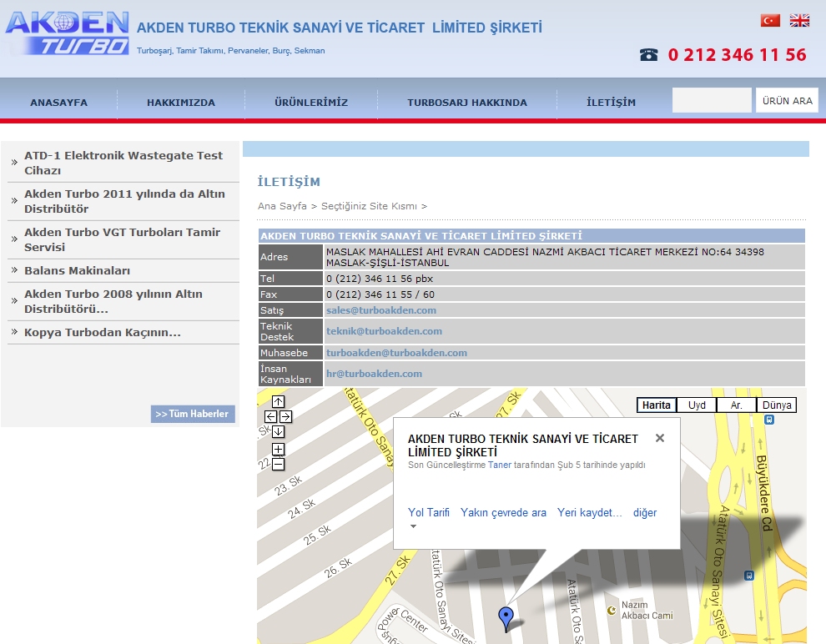Click Tel value 0 (212) 346 11 56 pbx
This screenshot has height=644, width=826.
point(380,279)
